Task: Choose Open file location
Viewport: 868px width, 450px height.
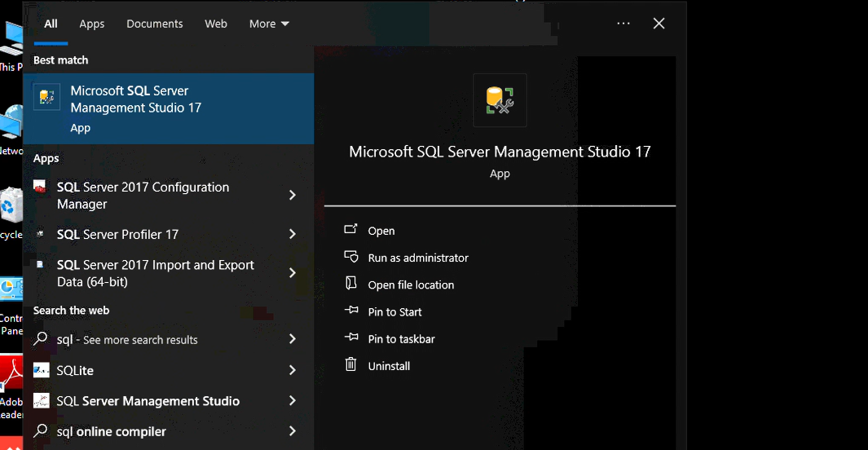Action: click(x=411, y=285)
